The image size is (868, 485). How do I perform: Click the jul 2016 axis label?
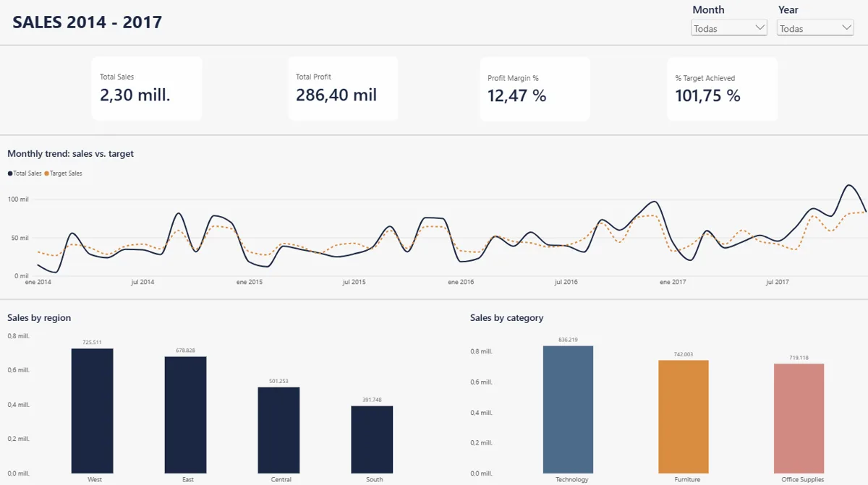(x=566, y=282)
